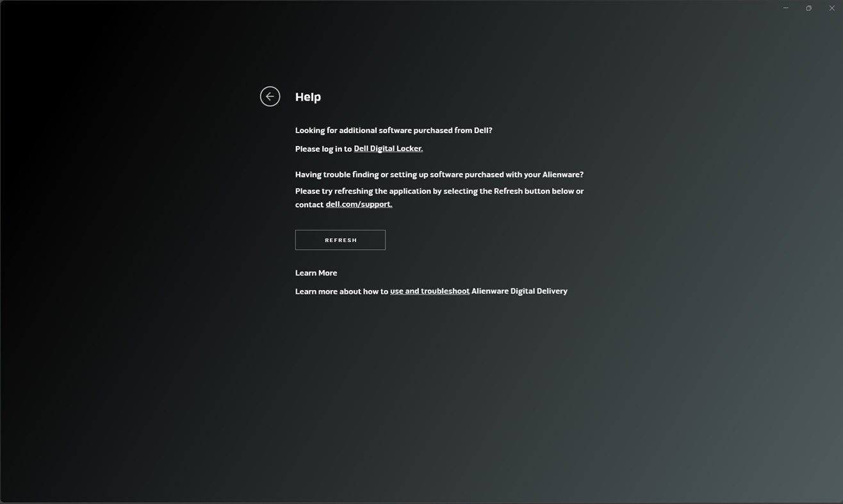
Task: Close the Alienware Digital Delivery window
Action: click(x=832, y=8)
